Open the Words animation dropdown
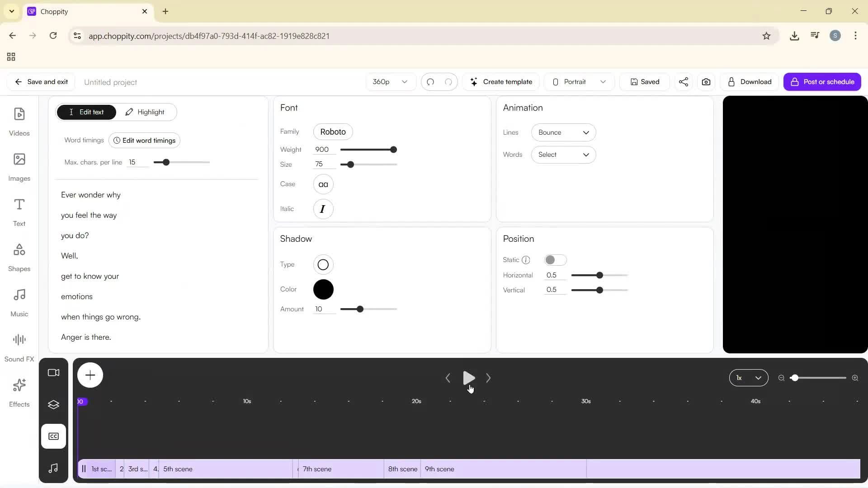Viewport: 868px width, 488px height. (563, 155)
